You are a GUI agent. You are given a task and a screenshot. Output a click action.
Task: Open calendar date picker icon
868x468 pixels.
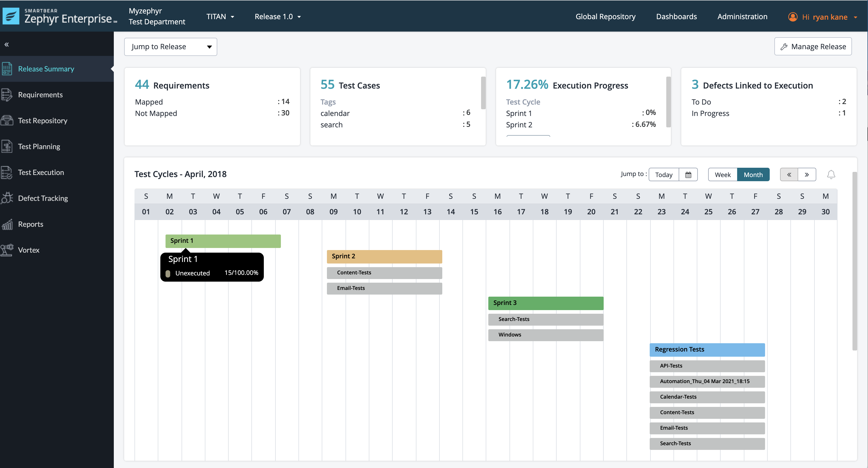pos(688,175)
